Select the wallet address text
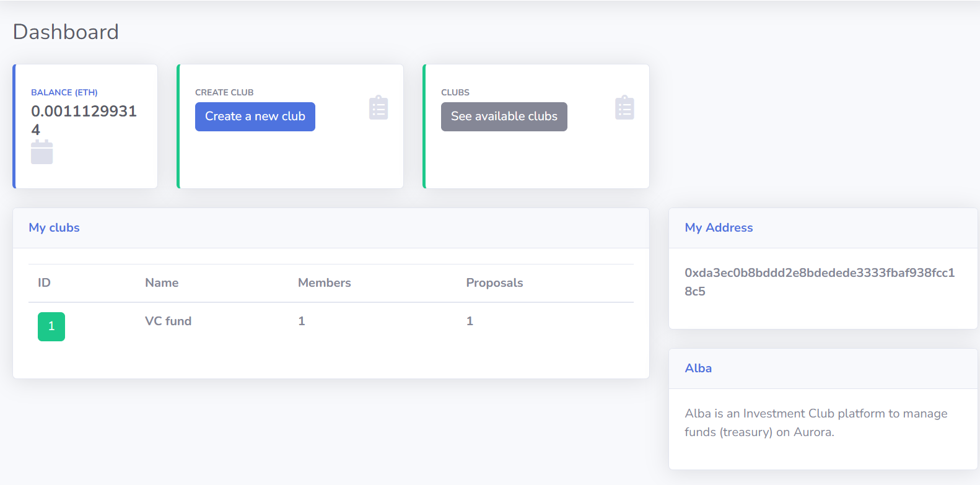The width and height of the screenshot is (980, 485). (x=819, y=282)
